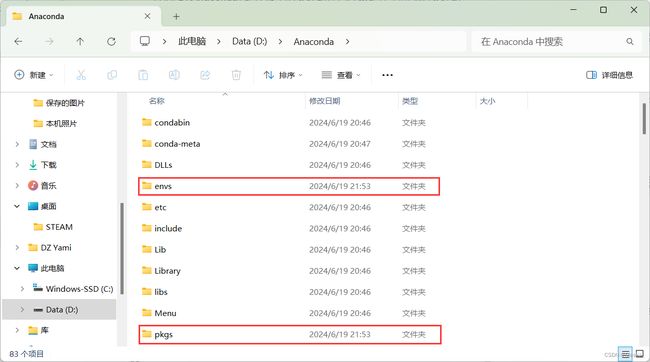This screenshot has height=362, width=650.
Task: Expand chevron after Anaconda in address bar
Action: tap(347, 41)
